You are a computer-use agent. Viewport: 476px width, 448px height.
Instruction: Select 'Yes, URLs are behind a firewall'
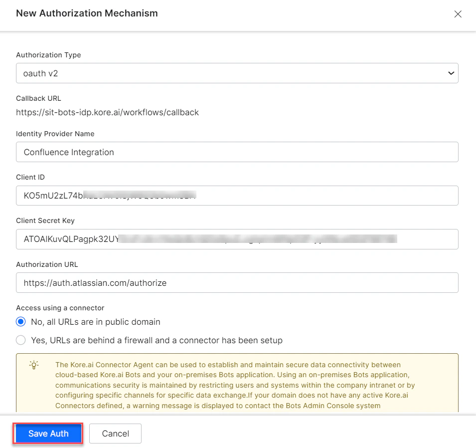(x=20, y=340)
